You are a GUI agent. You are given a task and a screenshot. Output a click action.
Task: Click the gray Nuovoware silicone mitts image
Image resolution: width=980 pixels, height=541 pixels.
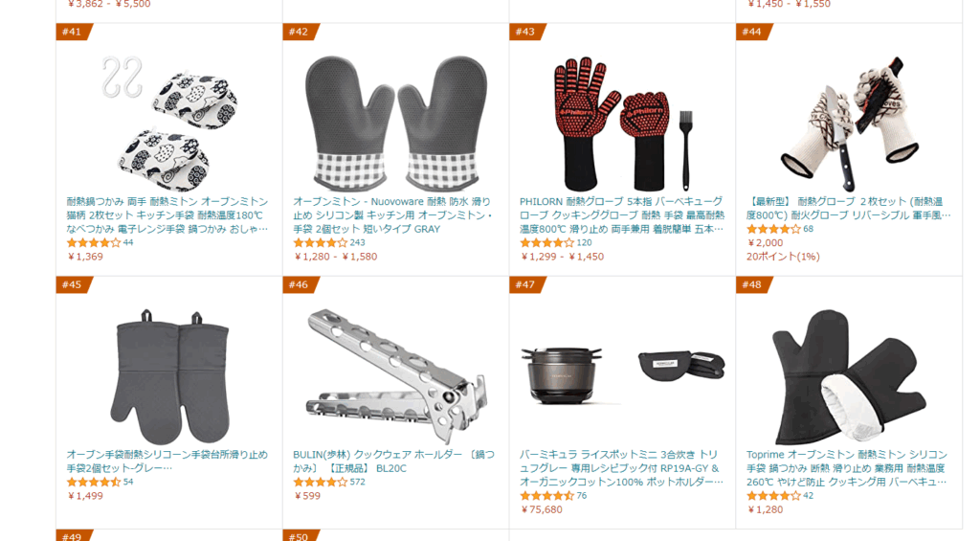[395, 123]
